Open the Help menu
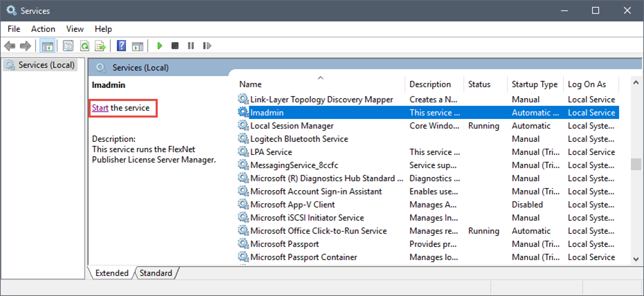 tap(103, 29)
